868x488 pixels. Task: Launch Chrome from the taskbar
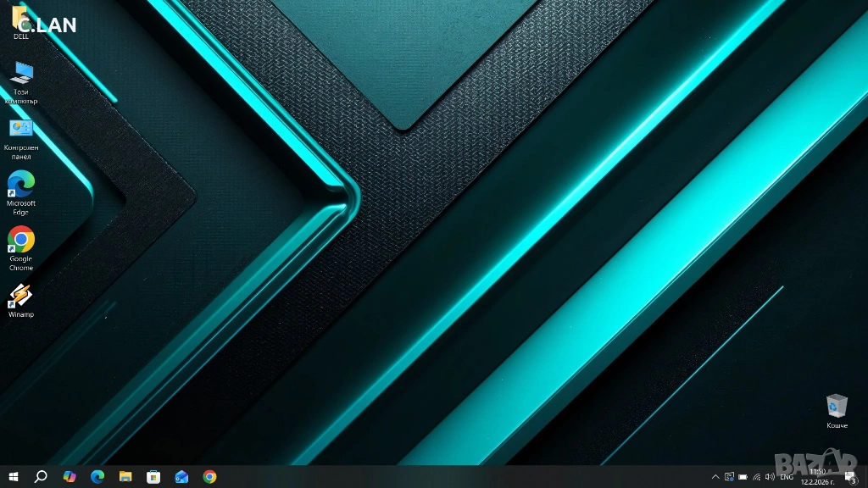coord(209,477)
